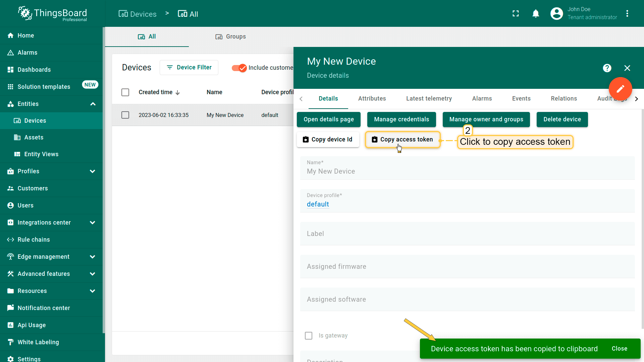Check the Is gateway checkbox
This screenshot has width=644, height=362.
pyautogui.click(x=309, y=336)
